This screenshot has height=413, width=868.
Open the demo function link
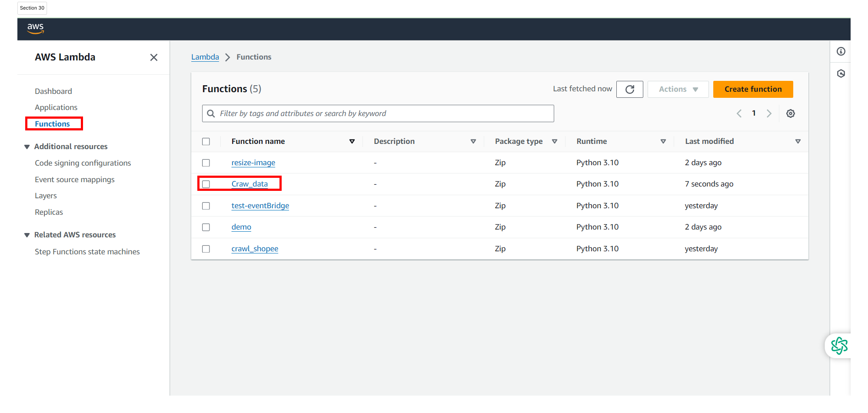[241, 227]
